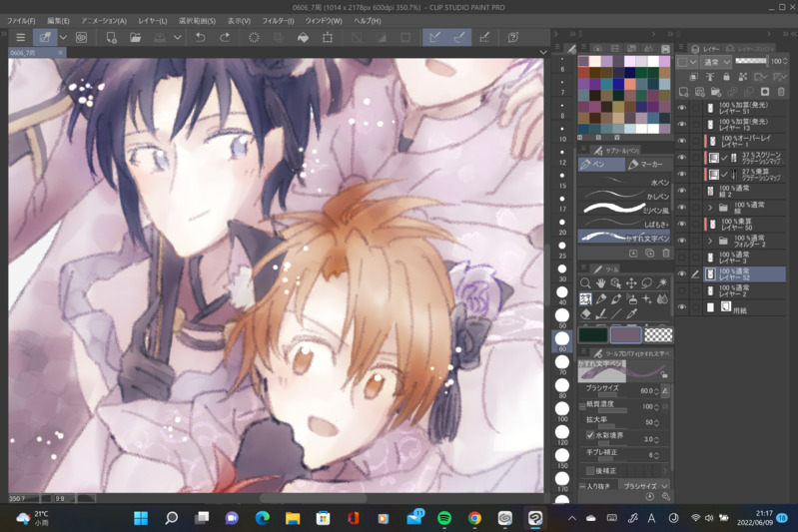Click the Fill bucket icon in toolbar
The image size is (798, 532).
303,38
